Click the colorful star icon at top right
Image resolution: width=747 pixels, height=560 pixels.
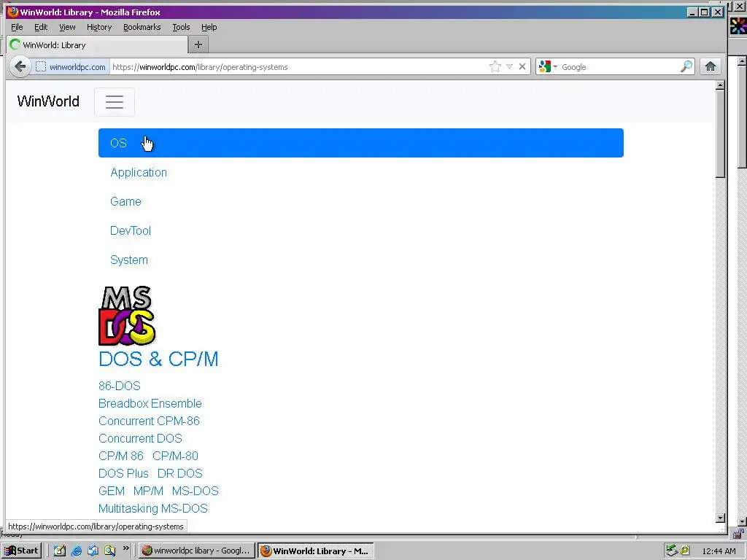pos(738,26)
